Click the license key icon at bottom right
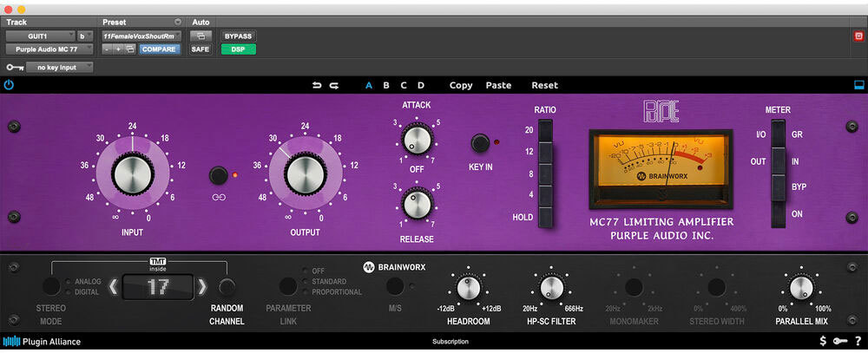Image resolution: width=868 pixels, height=353 pixels. click(x=840, y=341)
